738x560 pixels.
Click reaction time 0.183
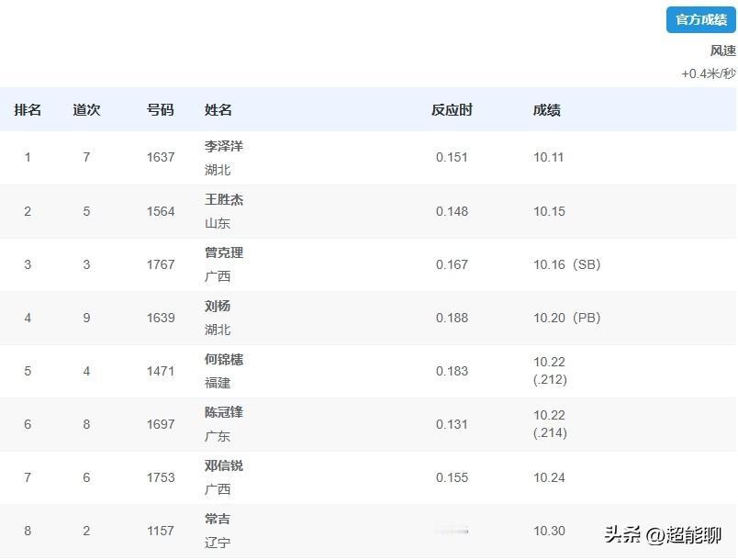click(x=452, y=371)
